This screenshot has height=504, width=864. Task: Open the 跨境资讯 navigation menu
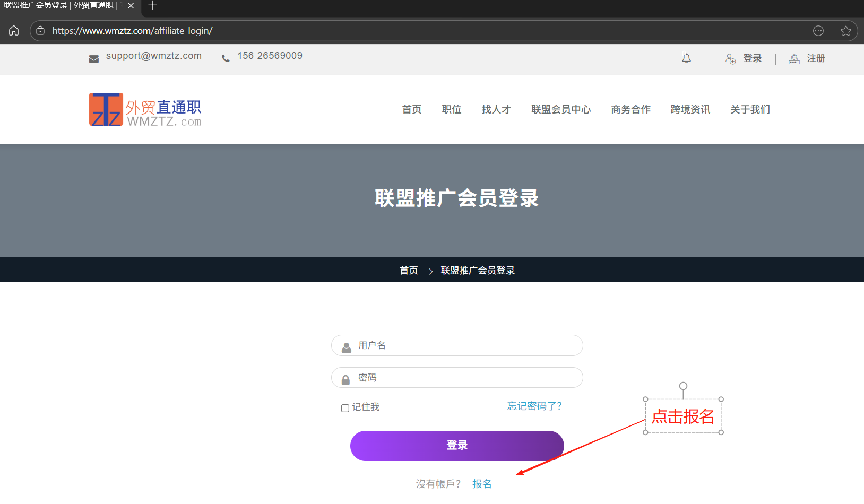click(x=690, y=109)
